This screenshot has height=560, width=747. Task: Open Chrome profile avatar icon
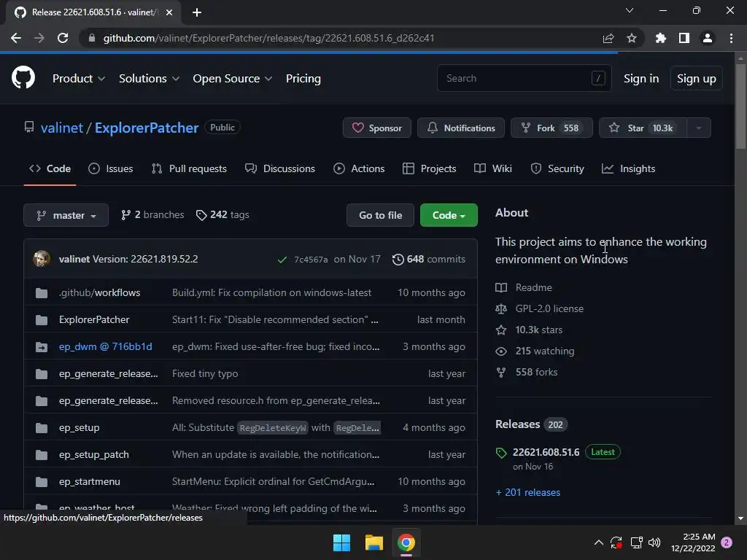tap(708, 38)
